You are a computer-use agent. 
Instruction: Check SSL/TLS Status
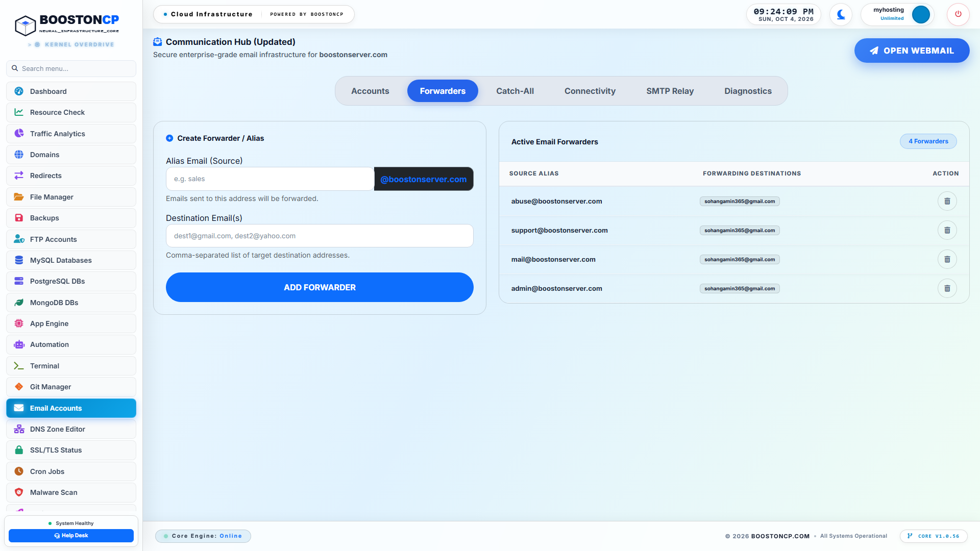71,450
